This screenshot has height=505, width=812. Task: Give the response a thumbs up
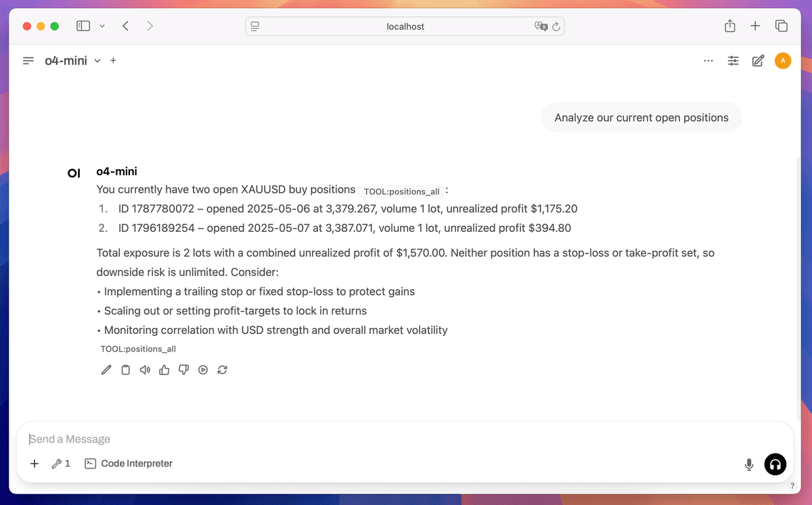click(164, 370)
